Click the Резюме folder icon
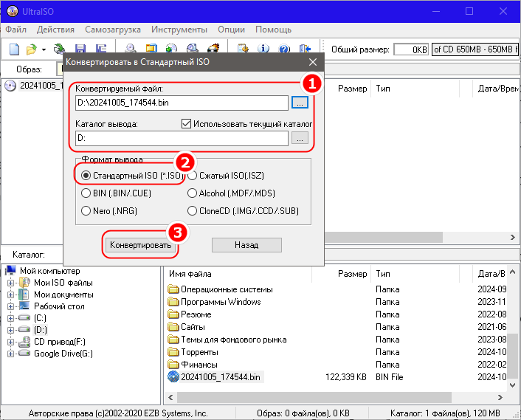 (173, 314)
